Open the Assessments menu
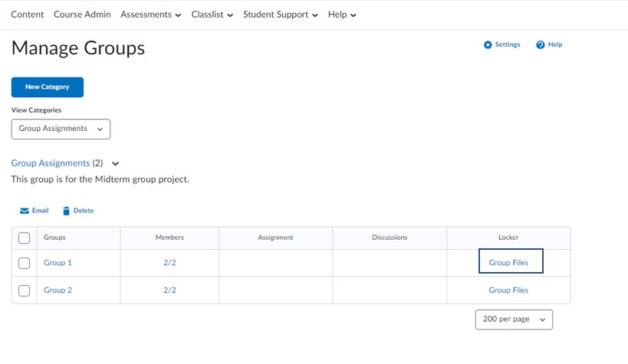This screenshot has height=364, width=628. click(150, 15)
